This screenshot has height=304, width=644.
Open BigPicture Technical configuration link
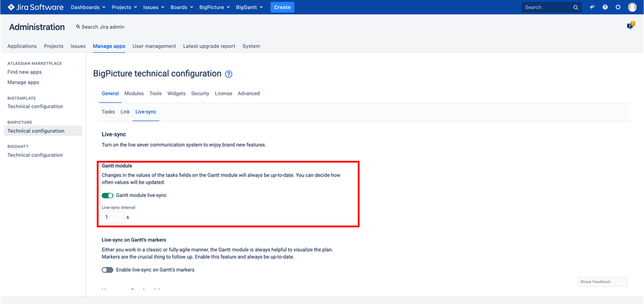coord(43,131)
